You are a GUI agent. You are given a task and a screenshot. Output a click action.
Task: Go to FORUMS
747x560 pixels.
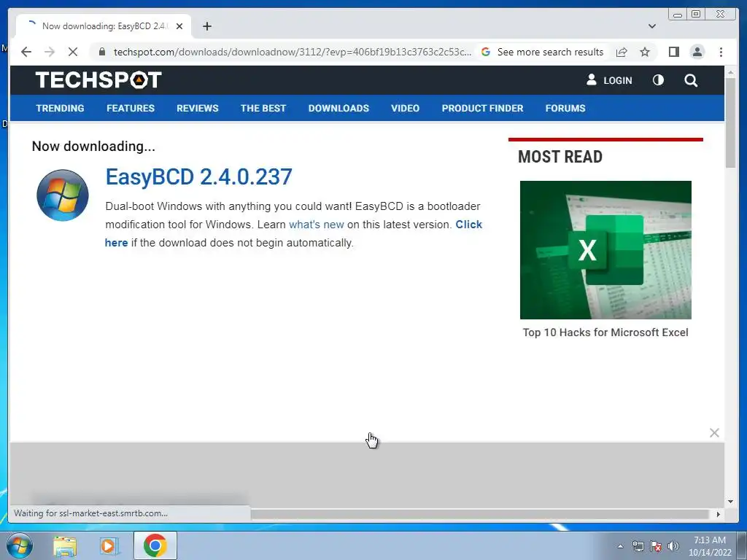click(565, 108)
